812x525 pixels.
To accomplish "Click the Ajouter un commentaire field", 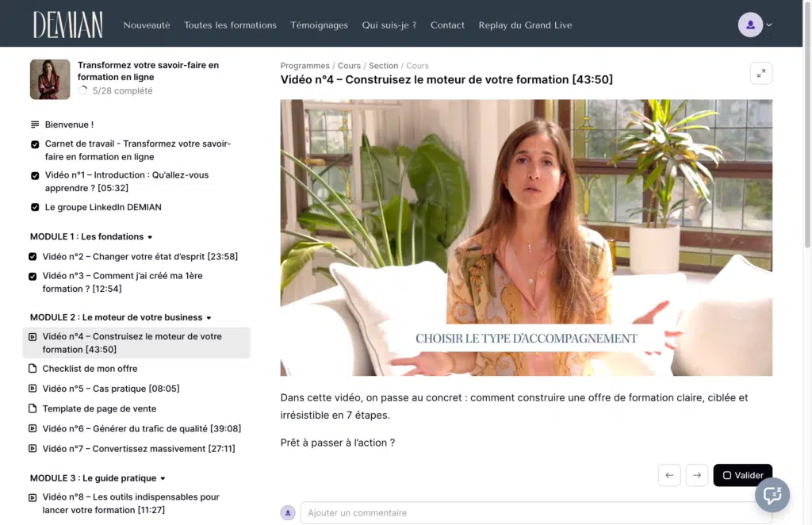I will (536, 512).
